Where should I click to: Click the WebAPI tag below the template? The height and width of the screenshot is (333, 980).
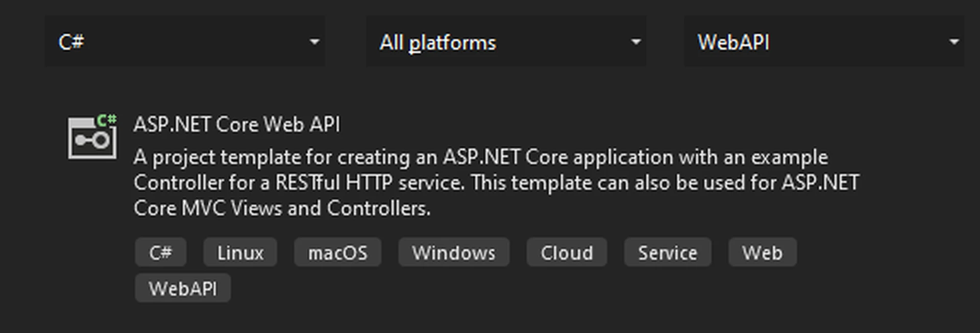click(183, 289)
